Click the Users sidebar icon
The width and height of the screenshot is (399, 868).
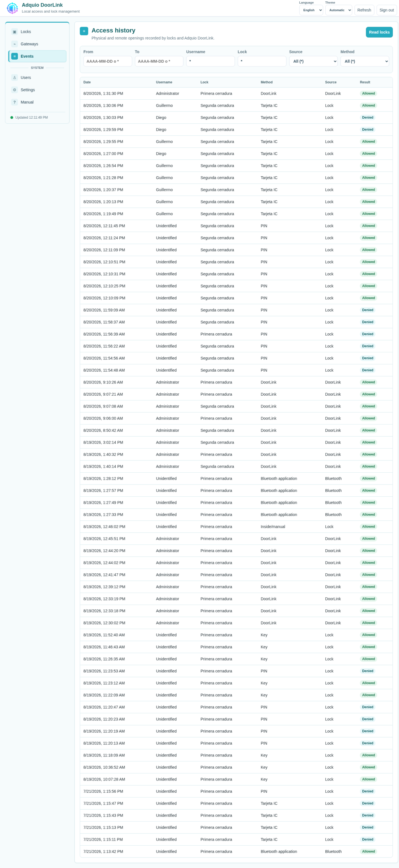(x=15, y=78)
